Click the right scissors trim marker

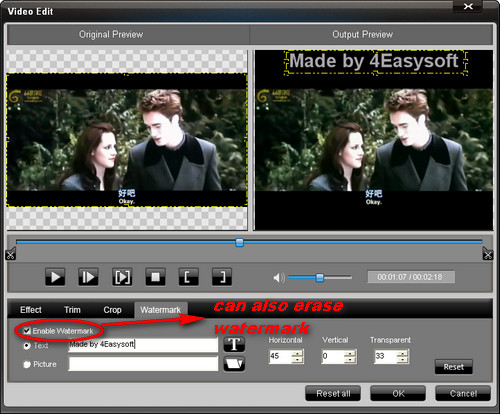(x=488, y=254)
